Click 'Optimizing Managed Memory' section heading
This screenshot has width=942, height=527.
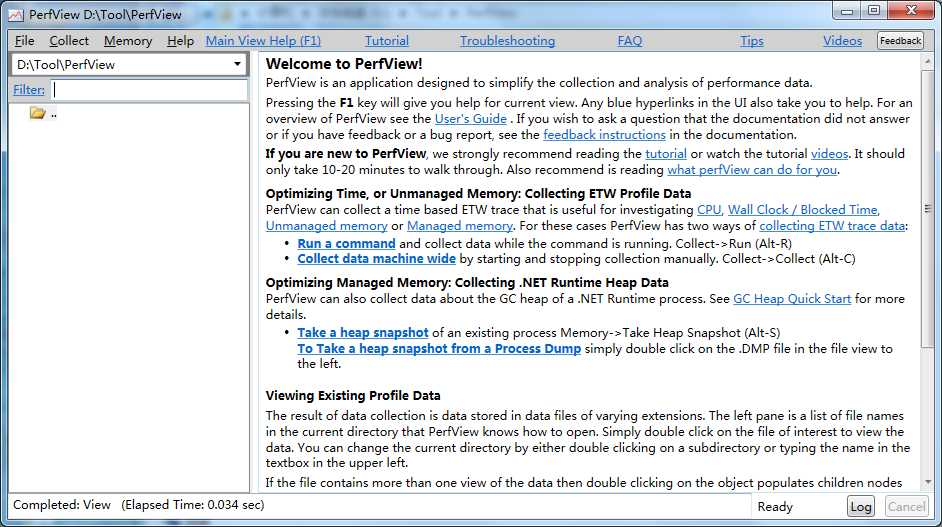(467, 282)
